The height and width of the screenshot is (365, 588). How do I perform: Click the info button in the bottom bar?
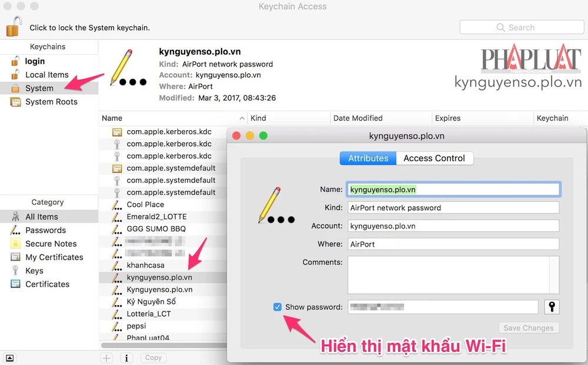[x=126, y=357]
